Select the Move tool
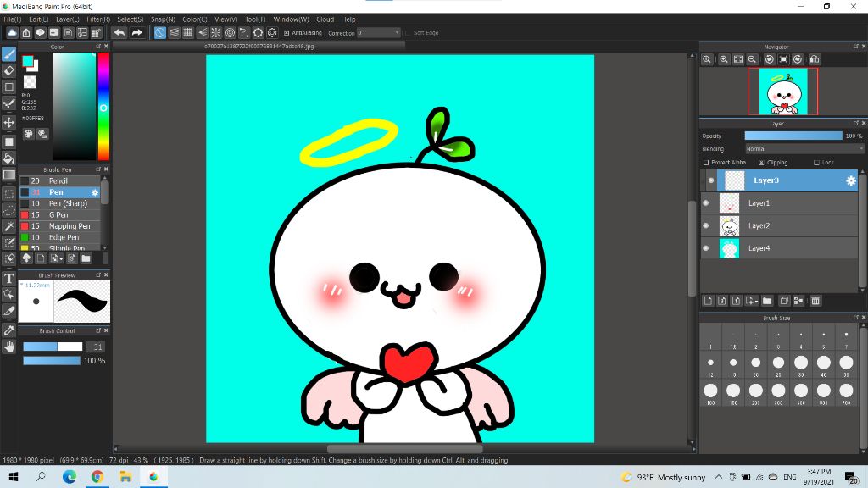Viewport: 868px width, 488px height. pos(8,122)
